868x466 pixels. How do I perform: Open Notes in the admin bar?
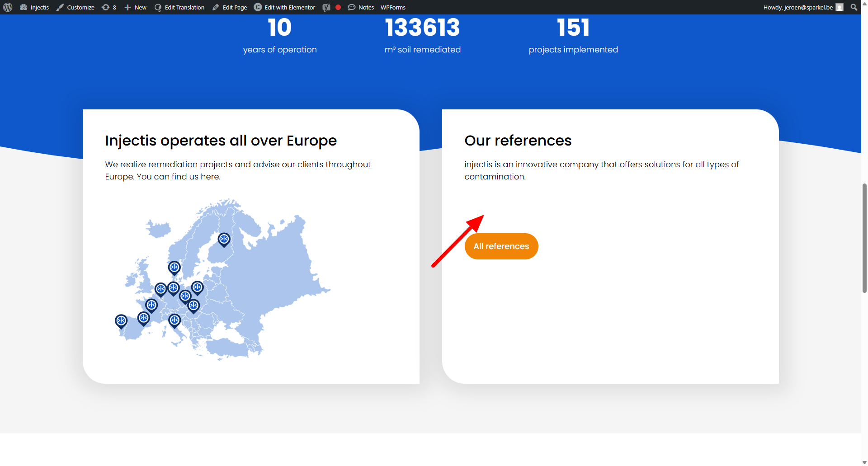pos(361,7)
